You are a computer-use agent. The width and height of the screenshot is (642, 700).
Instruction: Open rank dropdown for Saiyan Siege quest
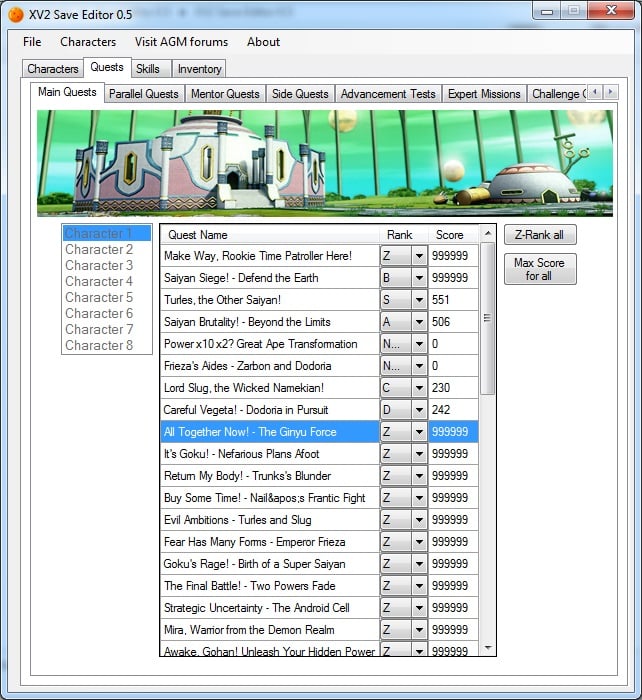pyautogui.click(x=419, y=278)
